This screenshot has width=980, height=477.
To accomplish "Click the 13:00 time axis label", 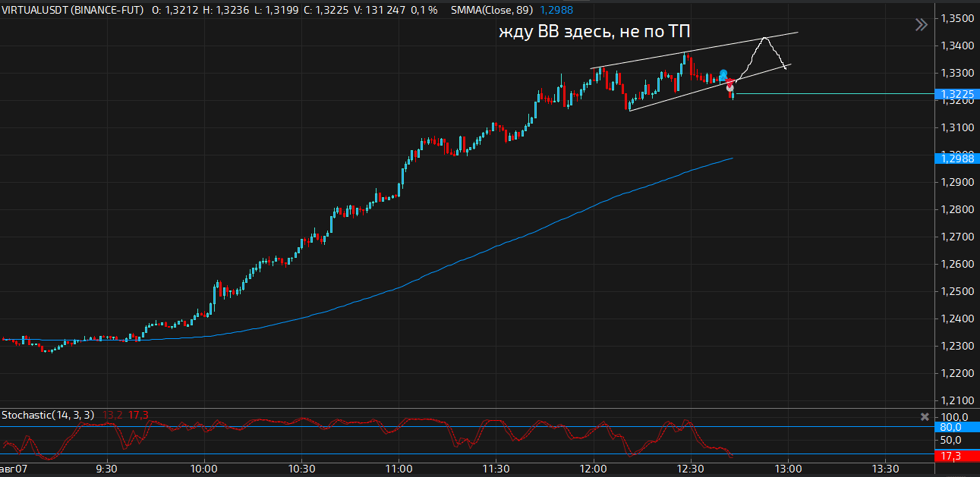I will 788,468.
